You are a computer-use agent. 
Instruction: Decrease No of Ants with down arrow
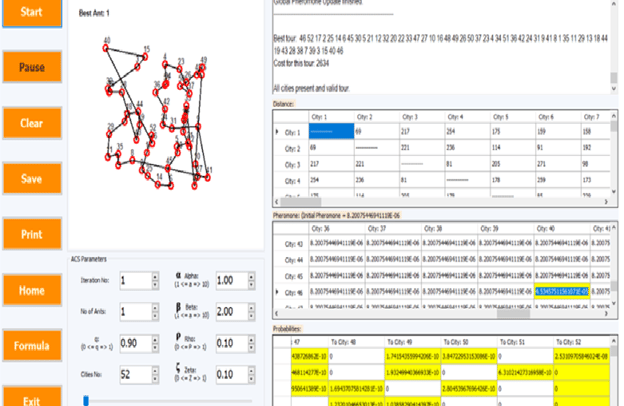click(155, 316)
